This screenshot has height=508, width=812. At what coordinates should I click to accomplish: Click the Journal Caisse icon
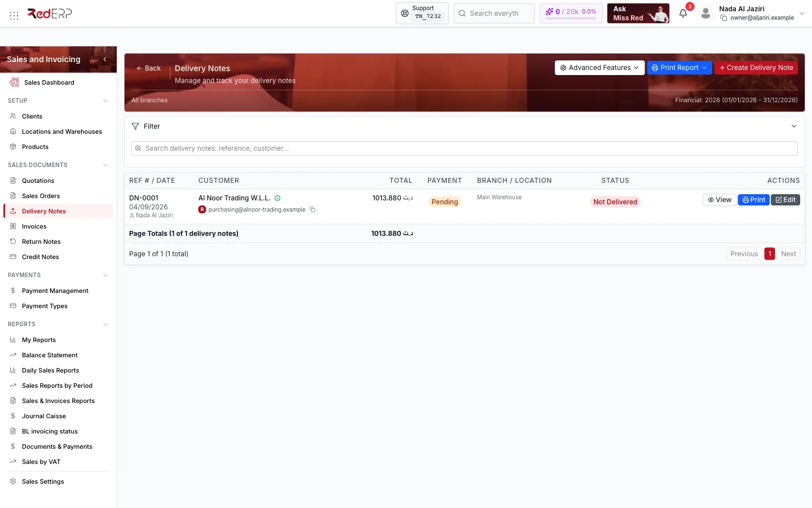tap(13, 416)
